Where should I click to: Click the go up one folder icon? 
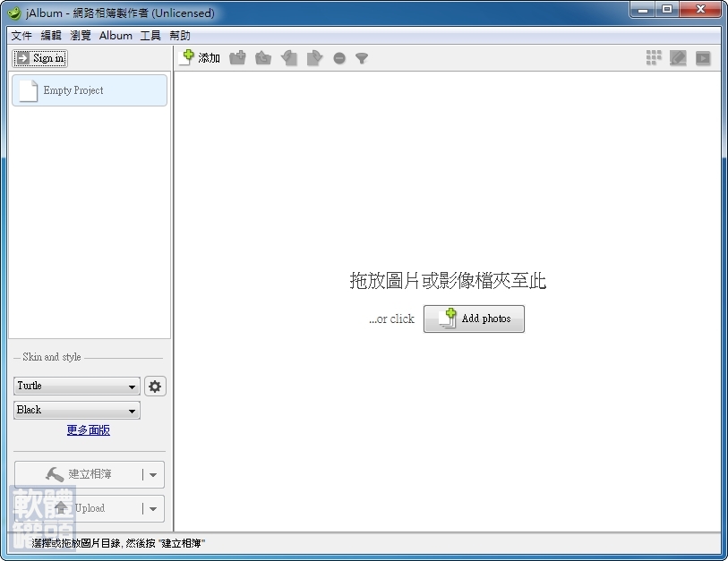(x=263, y=58)
